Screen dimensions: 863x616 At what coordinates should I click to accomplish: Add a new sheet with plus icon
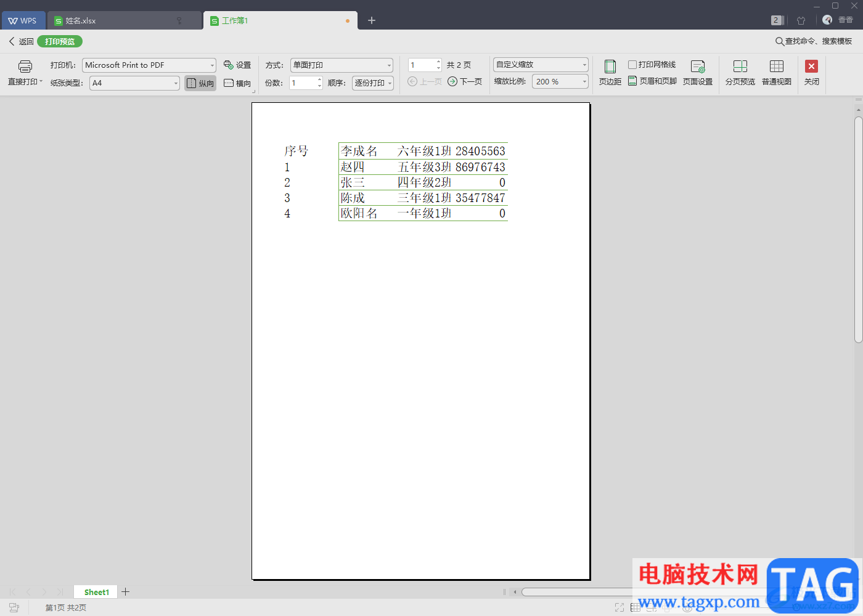click(x=125, y=592)
